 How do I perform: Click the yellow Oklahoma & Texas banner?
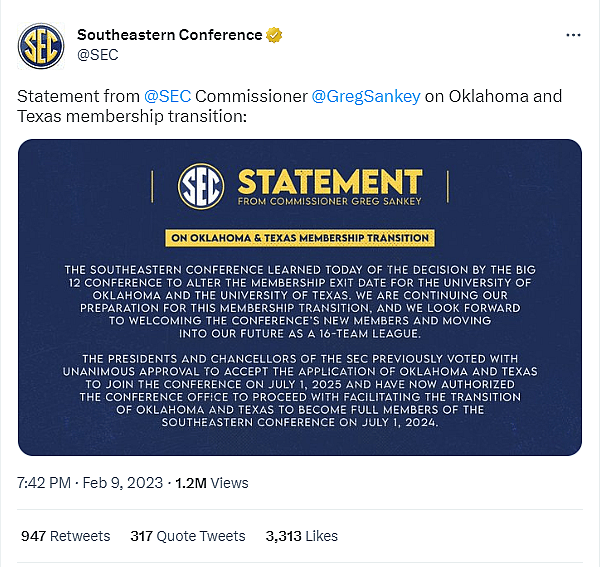click(300, 238)
